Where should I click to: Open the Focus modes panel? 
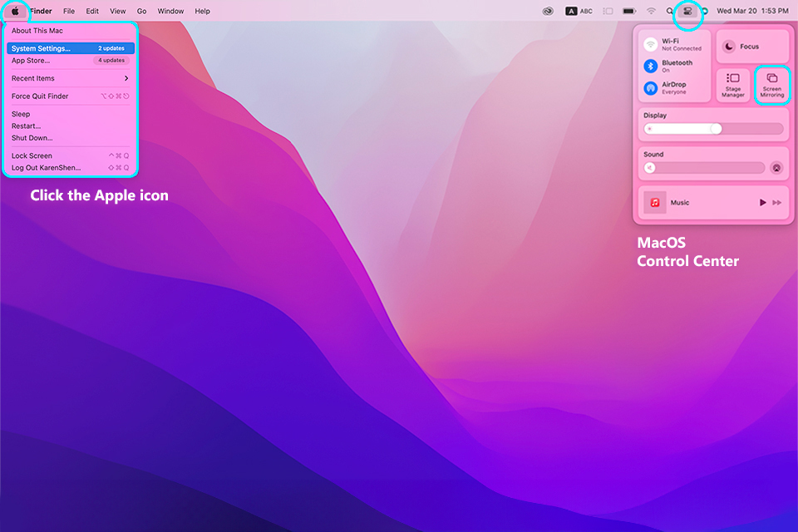752,47
